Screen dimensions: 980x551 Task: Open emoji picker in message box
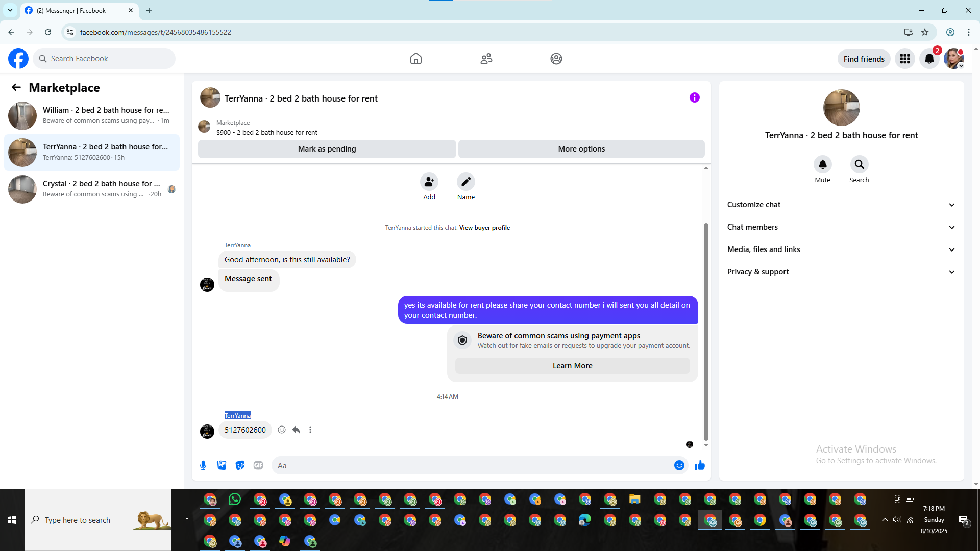[679, 465]
